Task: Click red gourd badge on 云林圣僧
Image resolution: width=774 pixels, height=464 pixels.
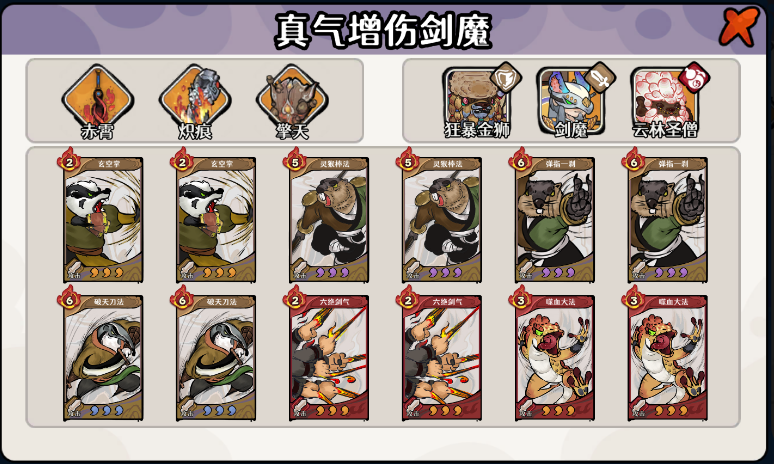Action: 695,78
